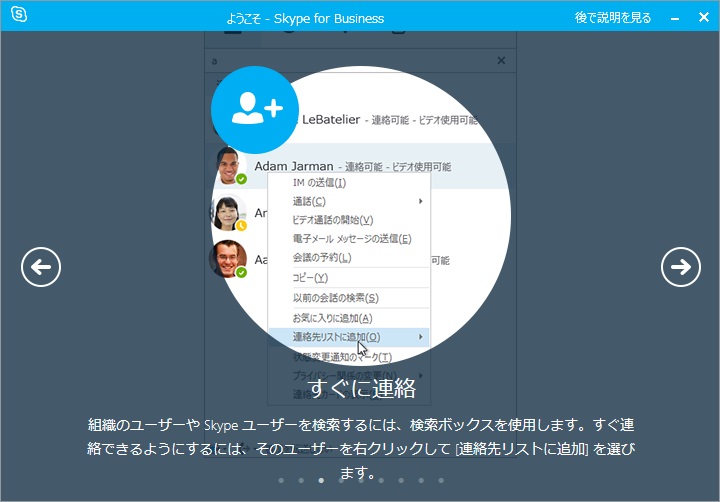Advance to next slide with right arrow

681,267
